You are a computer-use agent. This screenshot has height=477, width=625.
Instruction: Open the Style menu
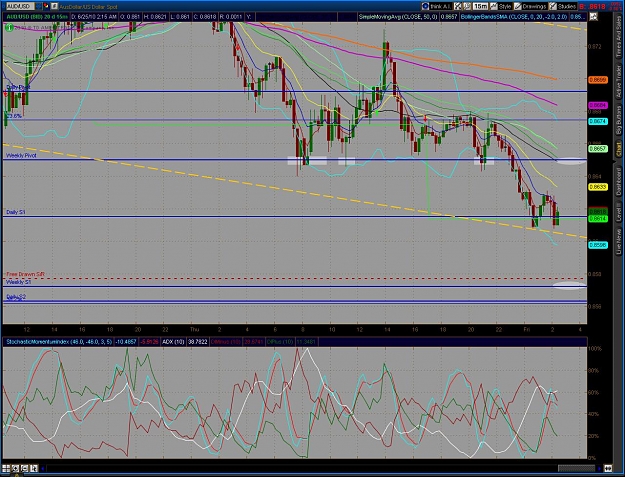(x=505, y=6)
